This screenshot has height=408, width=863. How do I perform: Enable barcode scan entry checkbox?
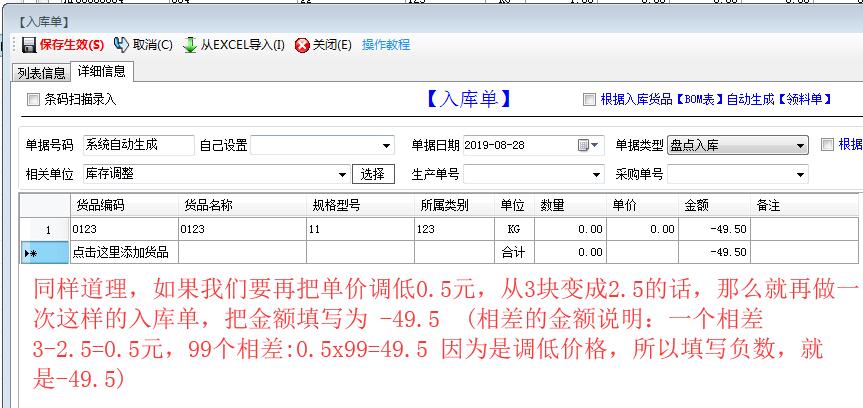click(x=34, y=99)
